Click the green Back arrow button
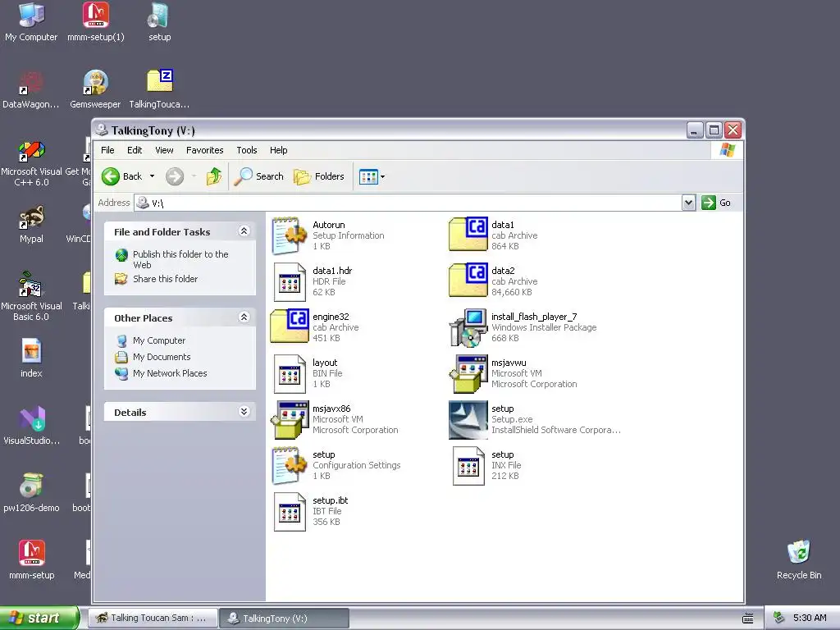Image resolution: width=840 pixels, height=630 pixels. coord(111,176)
